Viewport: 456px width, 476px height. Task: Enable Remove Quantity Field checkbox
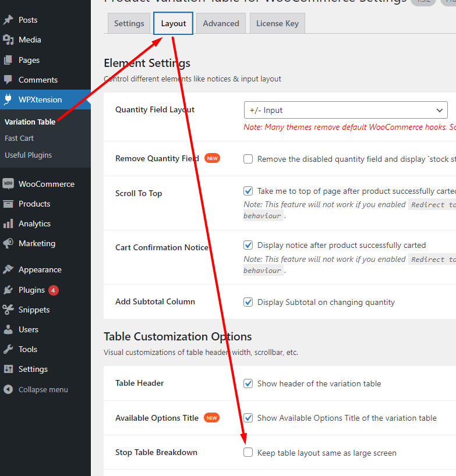(x=248, y=159)
